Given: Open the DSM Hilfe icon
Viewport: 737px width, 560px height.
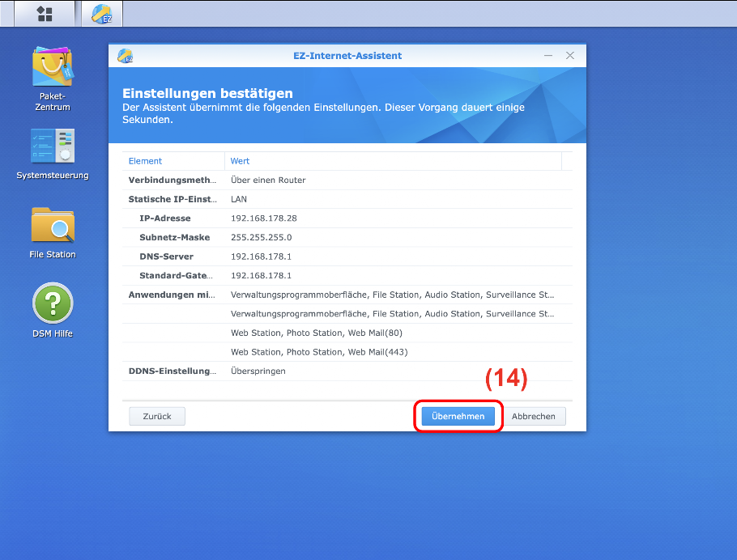Looking at the screenshot, I should [53, 304].
